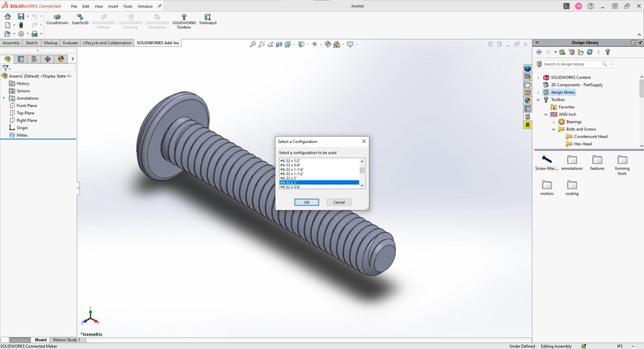Expand the Annotations node in FeatureManager
Viewport: 644px width, 349px height.
pyautogui.click(x=4, y=98)
